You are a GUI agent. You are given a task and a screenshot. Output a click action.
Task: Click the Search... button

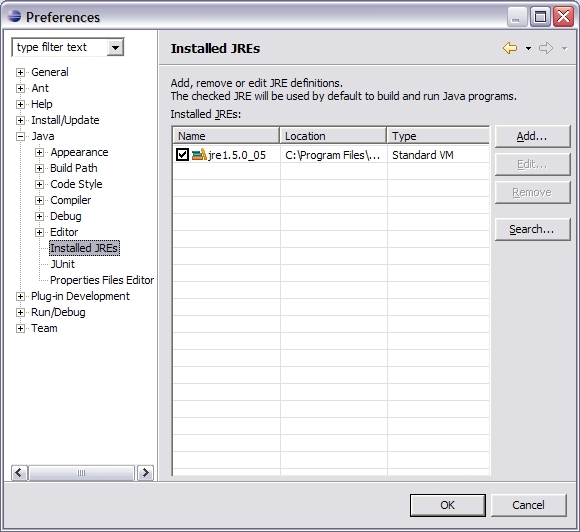point(532,229)
